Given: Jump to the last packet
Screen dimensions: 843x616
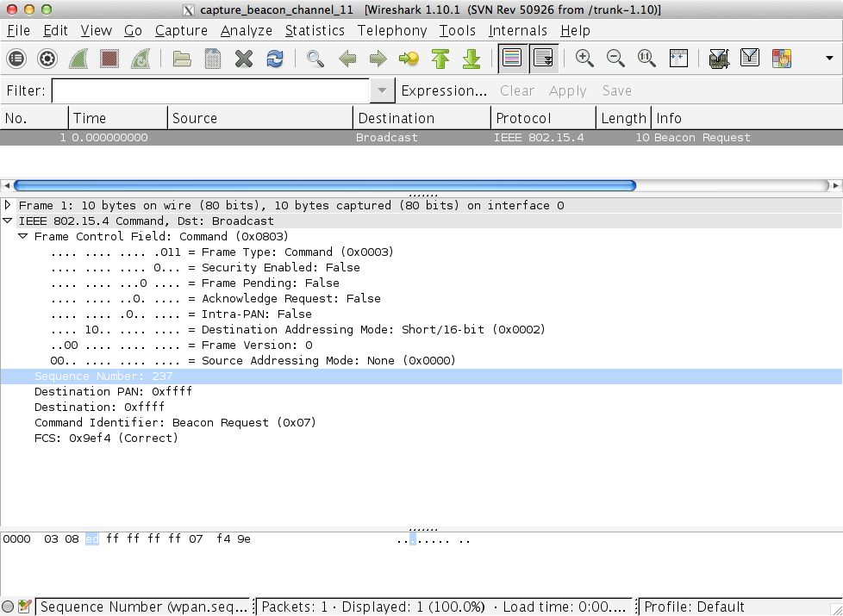Looking at the screenshot, I should point(471,58).
